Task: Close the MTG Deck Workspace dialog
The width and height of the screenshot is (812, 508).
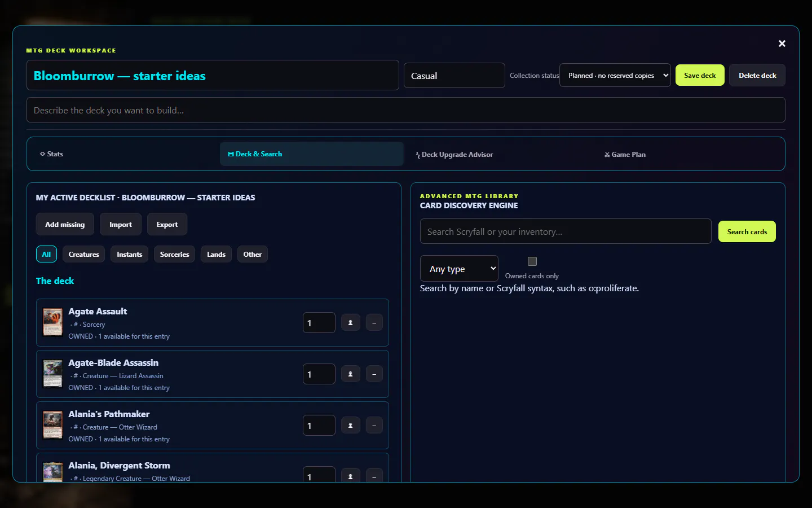Action: tap(782, 43)
